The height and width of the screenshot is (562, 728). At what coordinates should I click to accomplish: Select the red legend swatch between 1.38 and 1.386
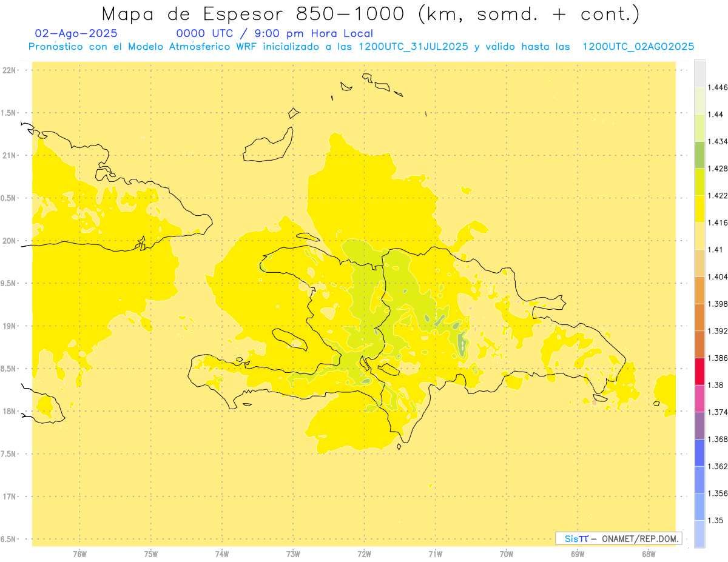tap(699, 371)
